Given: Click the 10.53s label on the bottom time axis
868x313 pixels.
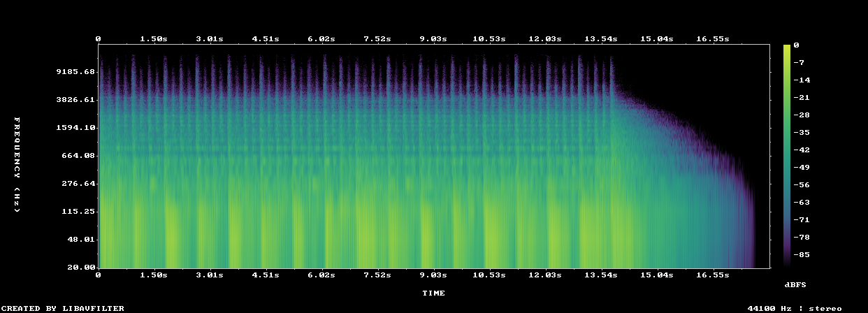Looking at the screenshot, I should point(489,275).
